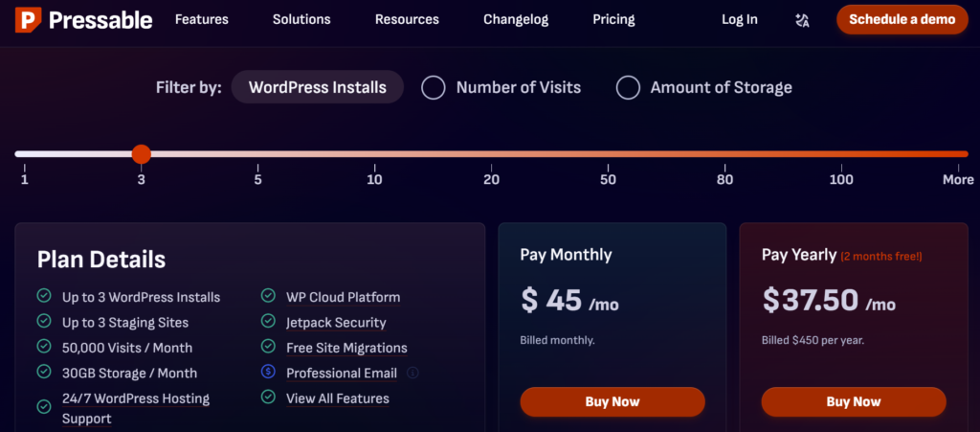Click the Pressable logo icon
Image resolution: width=980 pixels, height=432 pixels.
coord(28,20)
